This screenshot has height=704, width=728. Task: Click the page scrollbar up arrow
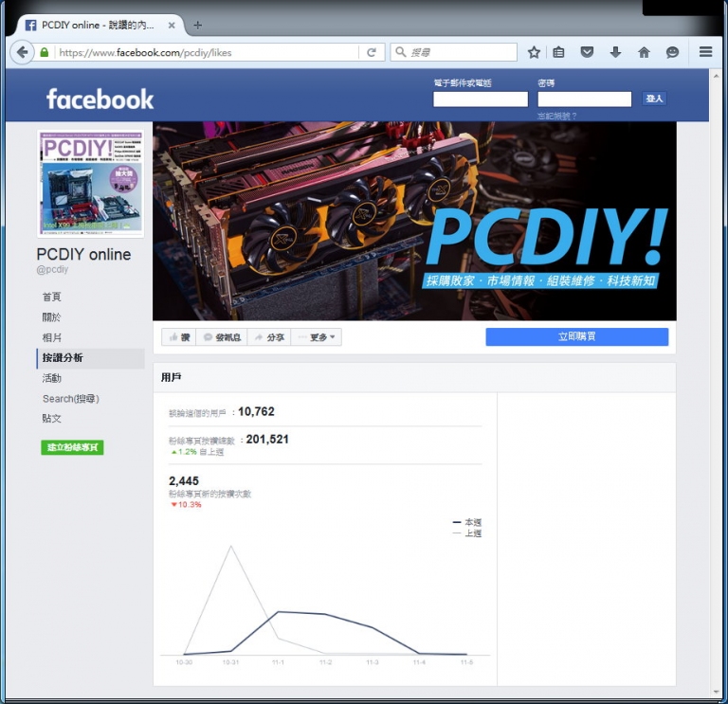[716, 76]
